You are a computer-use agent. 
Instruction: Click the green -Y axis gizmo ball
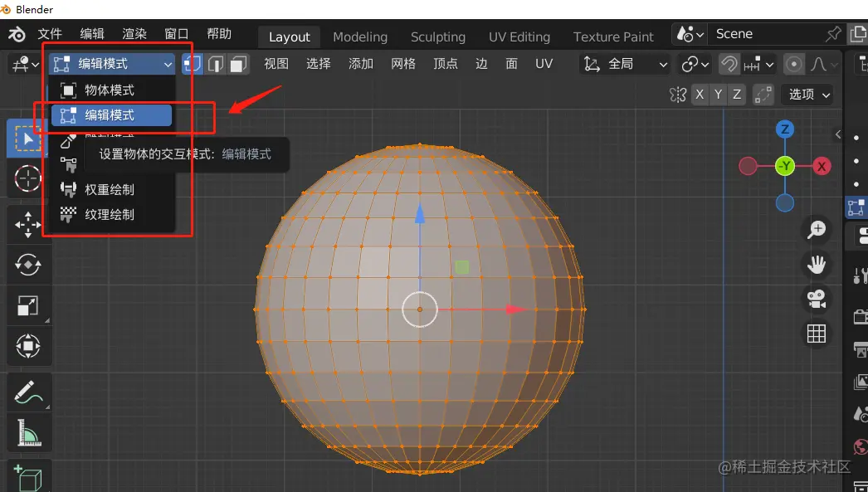coord(784,166)
